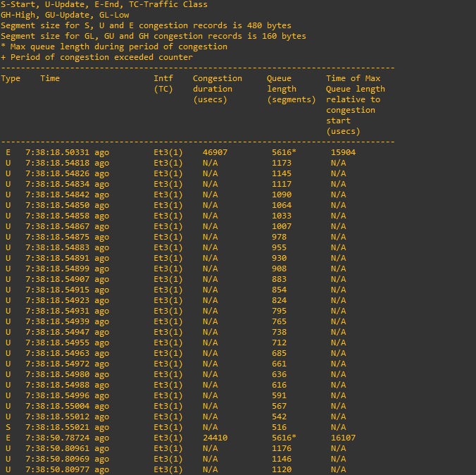The height and width of the screenshot is (475, 476).
Task: Select the max queue time 15904
Action: [x=343, y=152]
